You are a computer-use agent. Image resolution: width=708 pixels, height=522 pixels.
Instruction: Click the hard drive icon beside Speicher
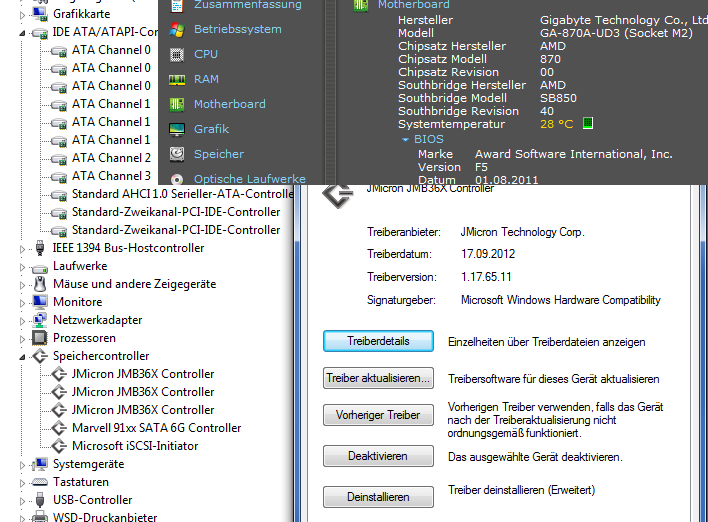[x=177, y=154]
